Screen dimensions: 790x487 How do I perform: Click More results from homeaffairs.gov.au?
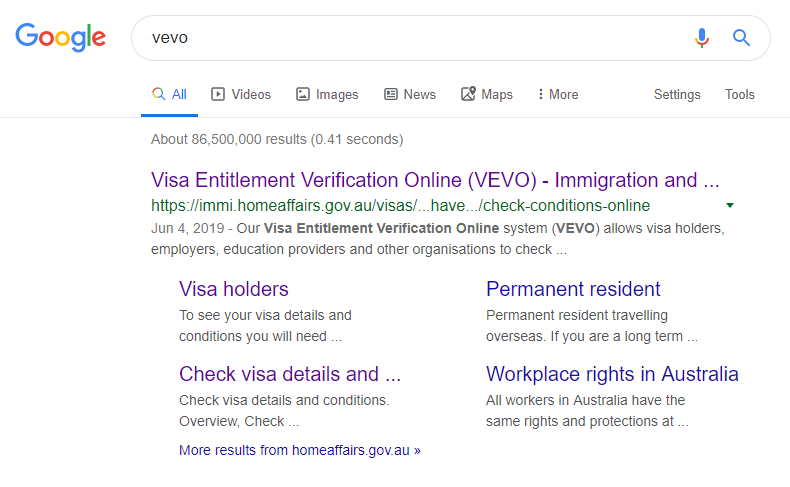(300, 450)
